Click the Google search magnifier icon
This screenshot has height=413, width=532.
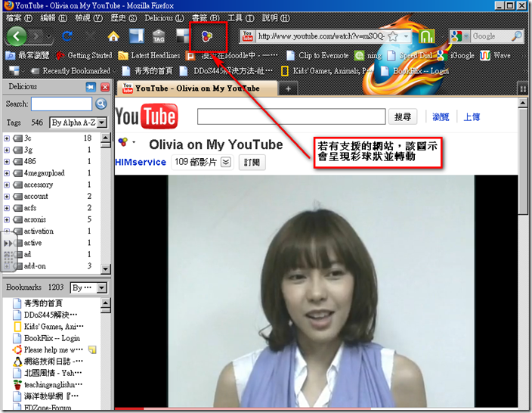coord(516,36)
